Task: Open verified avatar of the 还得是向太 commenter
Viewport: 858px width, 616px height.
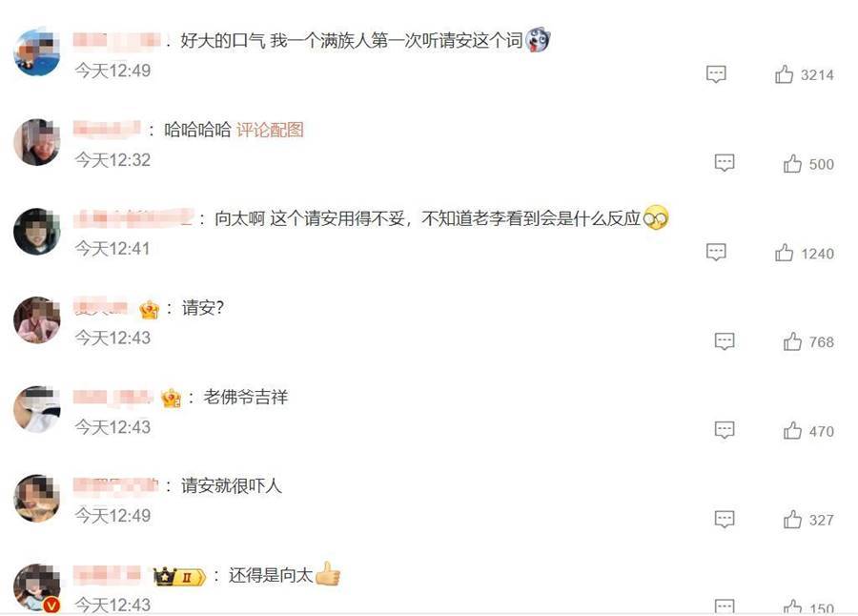Action: point(37,587)
